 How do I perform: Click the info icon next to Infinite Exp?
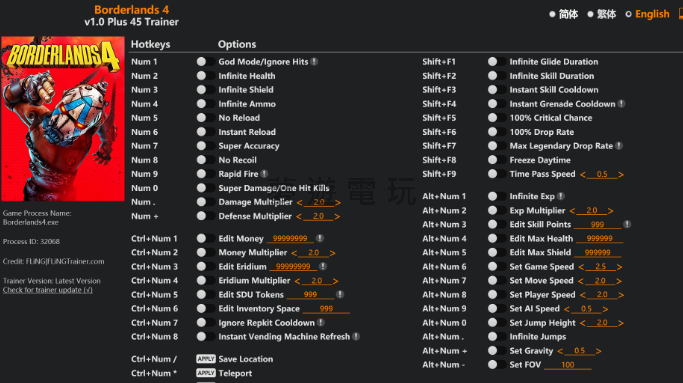click(x=561, y=197)
